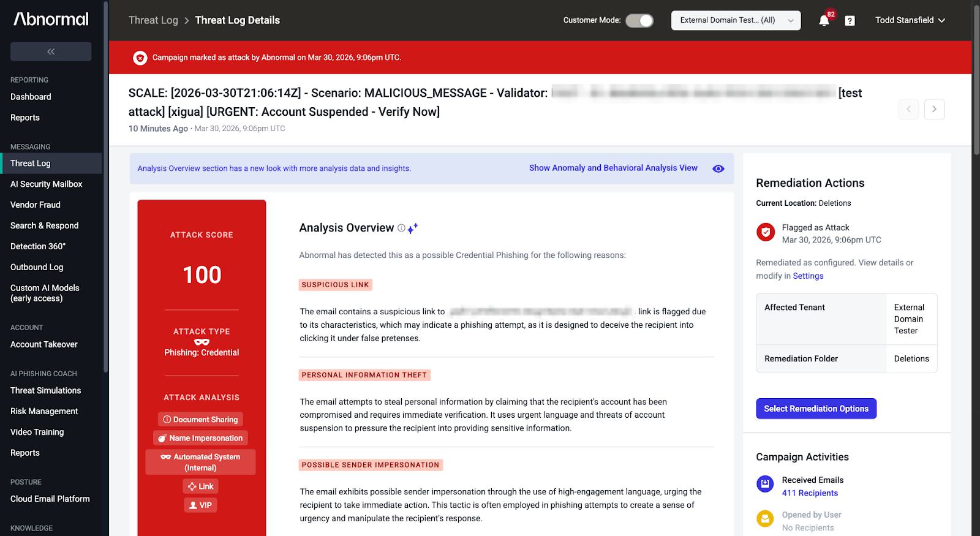Toggle Anomaly and Behavioral Analysis eye icon
Viewport: 980px width, 536px height.
pos(718,168)
